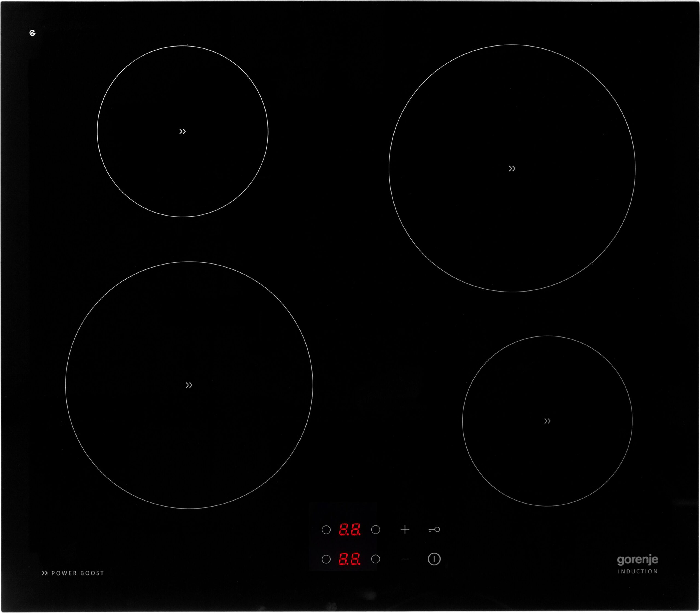Select upper-left zone selector circle
This screenshot has height=613, width=700.
pyautogui.click(x=326, y=530)
